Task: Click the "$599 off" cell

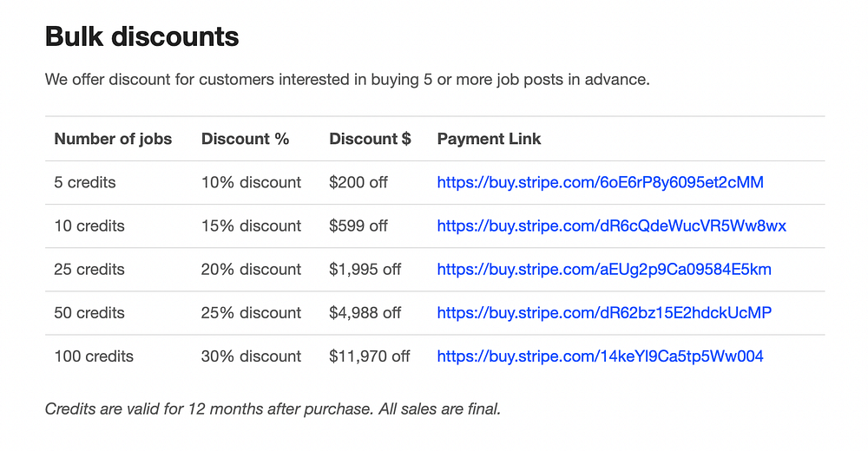Action: tap(358, 225)
